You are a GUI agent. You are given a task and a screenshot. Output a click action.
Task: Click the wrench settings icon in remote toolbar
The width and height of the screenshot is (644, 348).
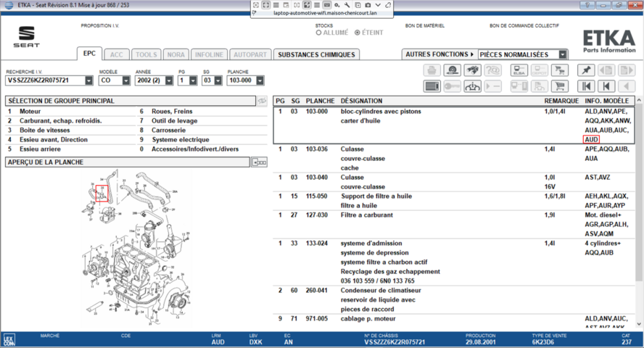[x=347, y=5]
